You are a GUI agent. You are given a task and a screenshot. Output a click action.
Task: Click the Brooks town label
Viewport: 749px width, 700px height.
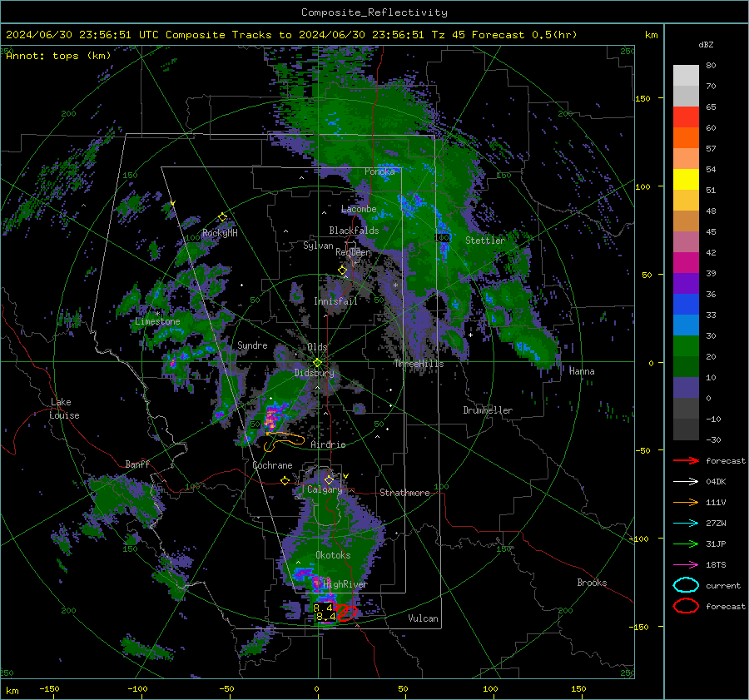coord(592,583)
